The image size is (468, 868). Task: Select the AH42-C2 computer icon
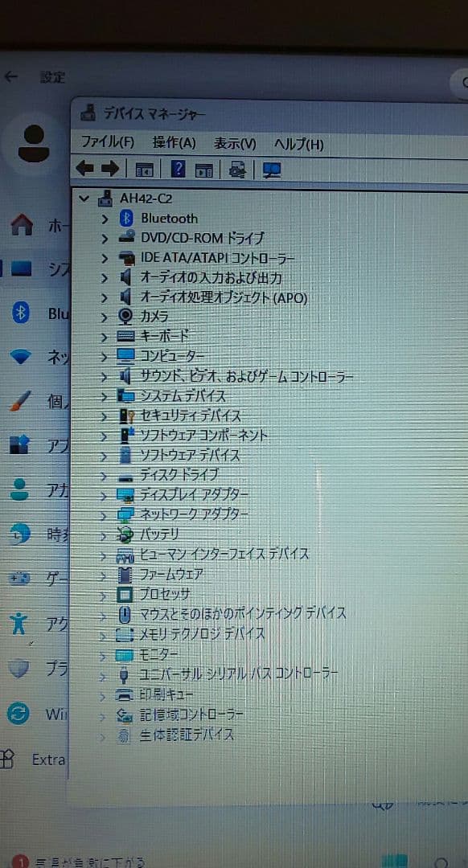pyautogui.click(x=105, y=197)
